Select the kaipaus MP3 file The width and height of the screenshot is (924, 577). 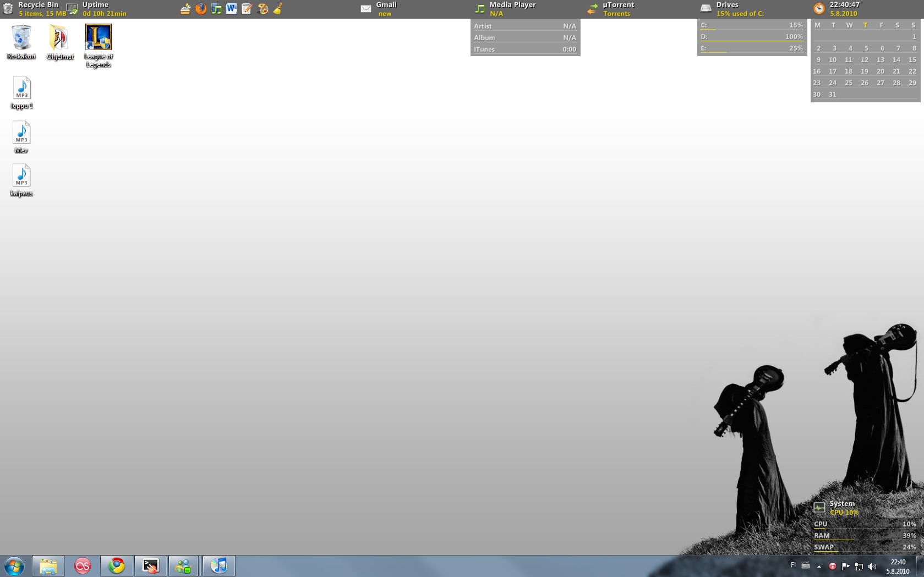[x=21, y=177]
